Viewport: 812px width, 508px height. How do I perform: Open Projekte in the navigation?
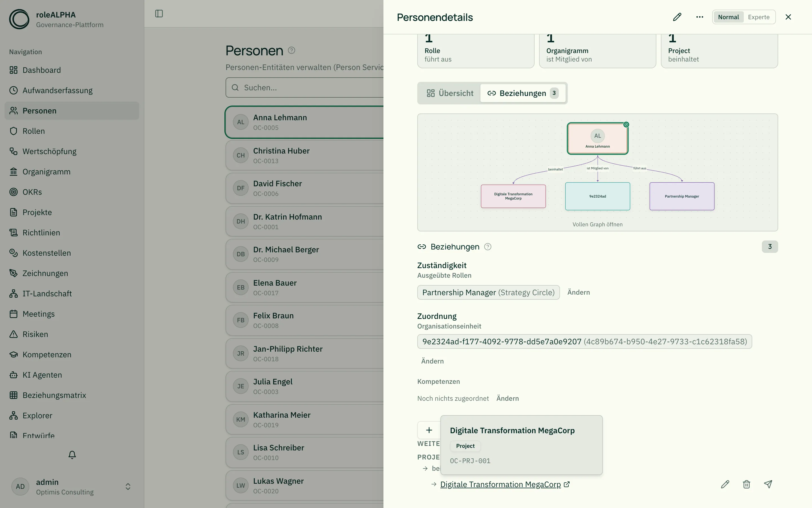(72, 213)
